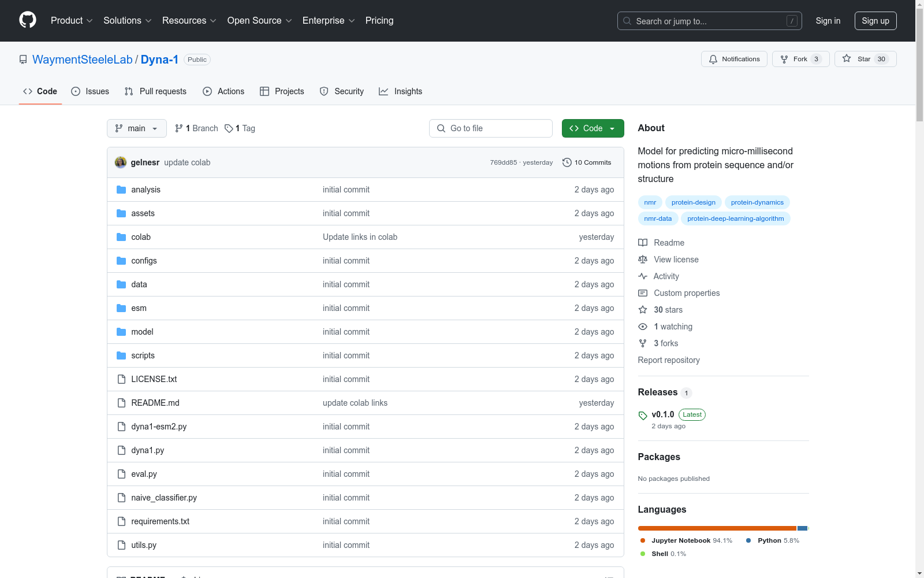Star the Dyna-1 repository
The image size is (924, 578).
865,59
